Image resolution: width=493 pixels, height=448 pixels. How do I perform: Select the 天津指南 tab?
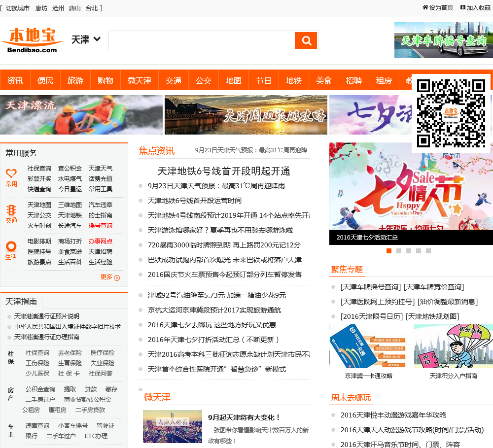21,302
